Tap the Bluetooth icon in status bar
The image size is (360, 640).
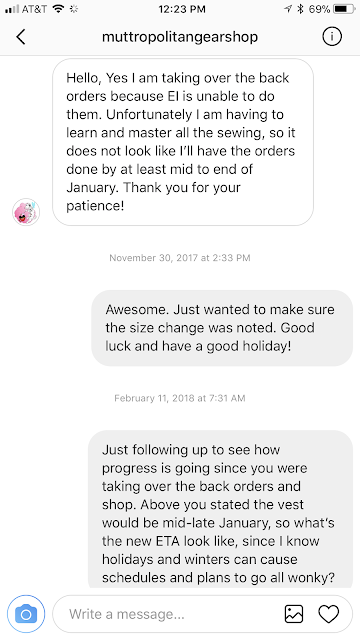[300, 9]
